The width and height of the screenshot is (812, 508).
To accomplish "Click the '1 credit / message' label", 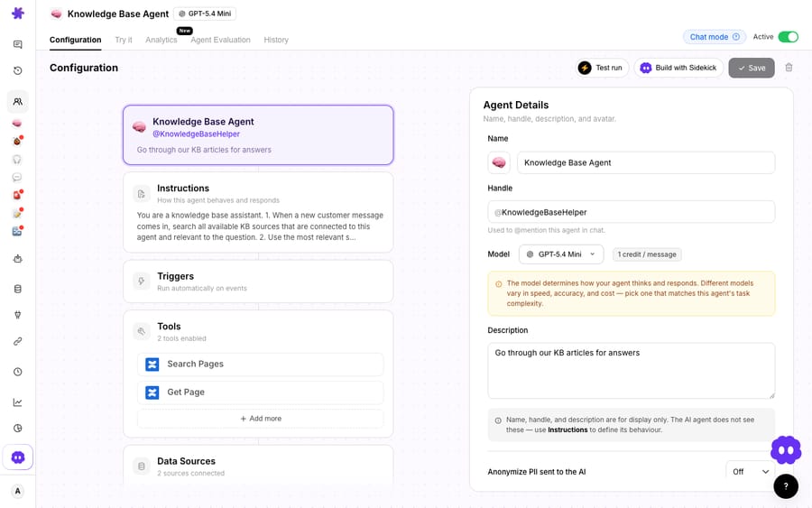I will (647, 254).
